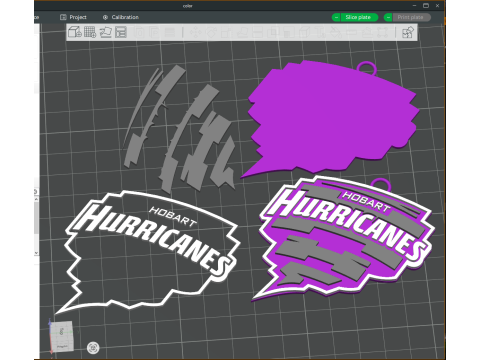The width and height of the screenshot is (480, 360).
Task: Switch to the Calibration tab
Action: [x=121, y=17]
